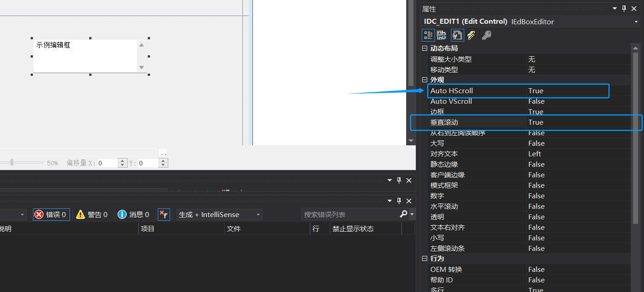
Task: Select the 示例编辑框 edit control
Action: [x=90, y=56]
